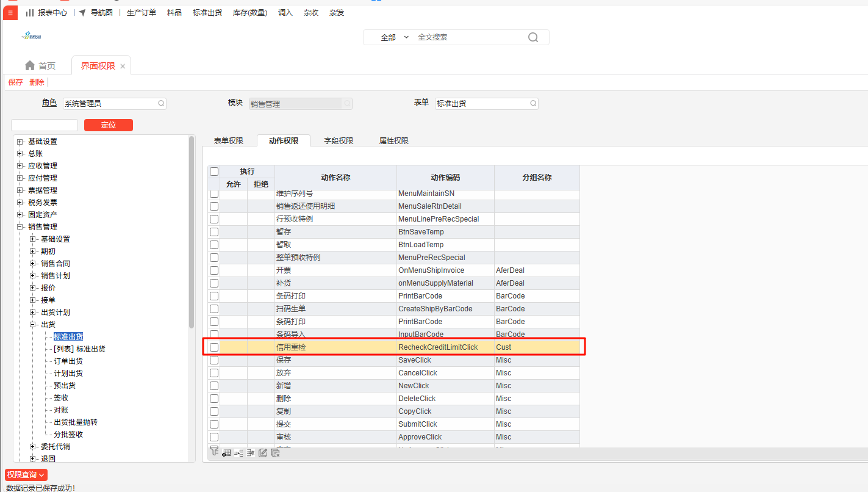
Task: Click the 保存 link in the toolbar
Action: tap(15, 82)
